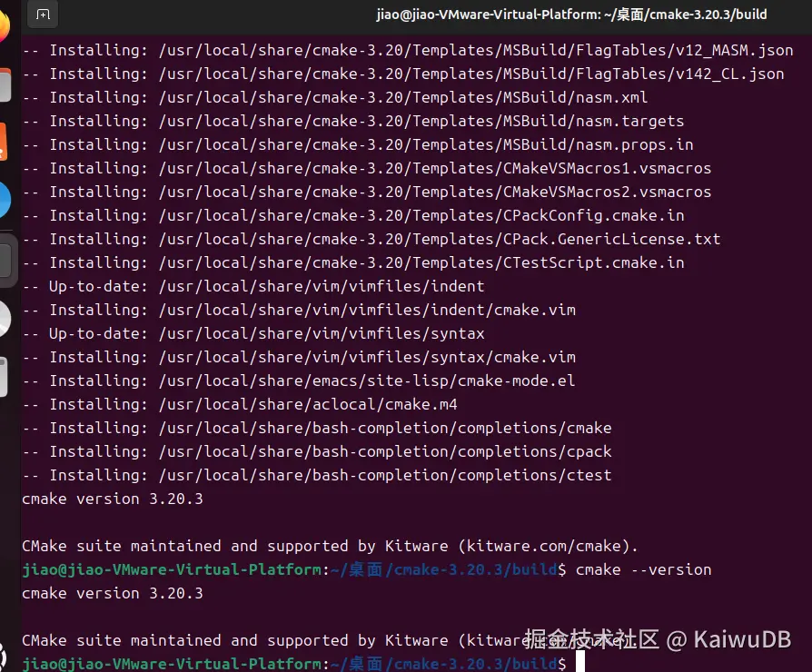The image size is (812, 672).
Task: Click the MSBuild/nasm.xml install line
Action: [x=334, y=97]
